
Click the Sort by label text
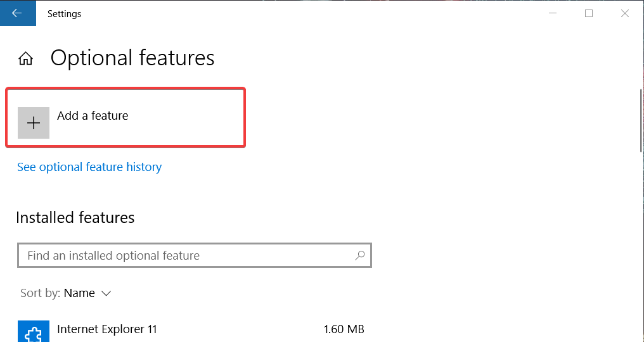(41, 293)
